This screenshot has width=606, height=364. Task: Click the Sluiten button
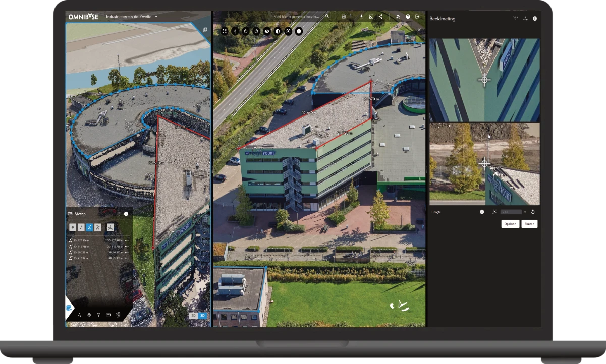tap(529, 224)
